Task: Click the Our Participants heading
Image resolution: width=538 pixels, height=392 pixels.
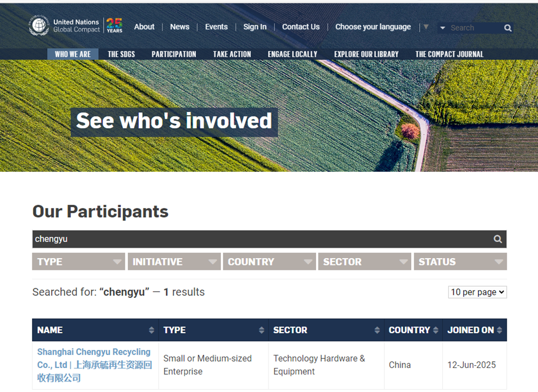Action: pyautogui.click(x=100, y=211)
